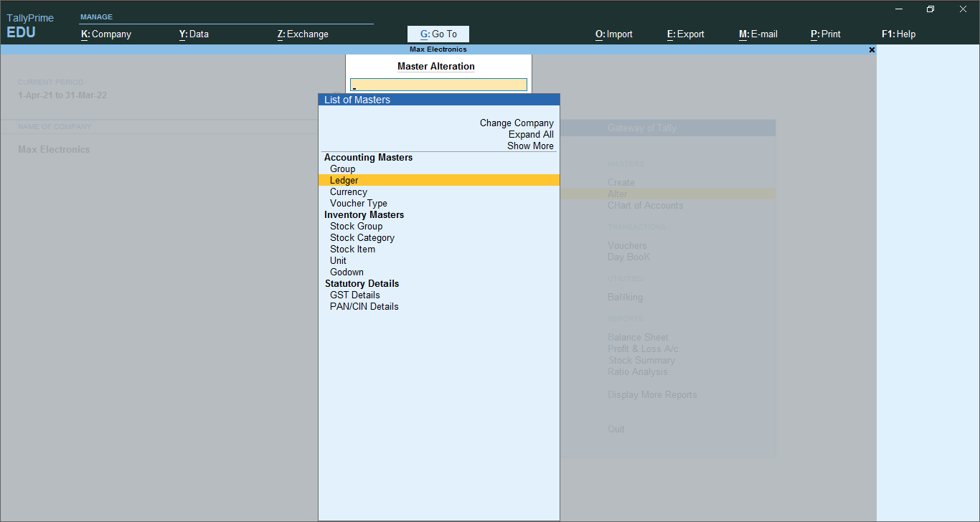Open F1 Help
Image resolution: width=980 pixels, height=522 pixels.
898,34
